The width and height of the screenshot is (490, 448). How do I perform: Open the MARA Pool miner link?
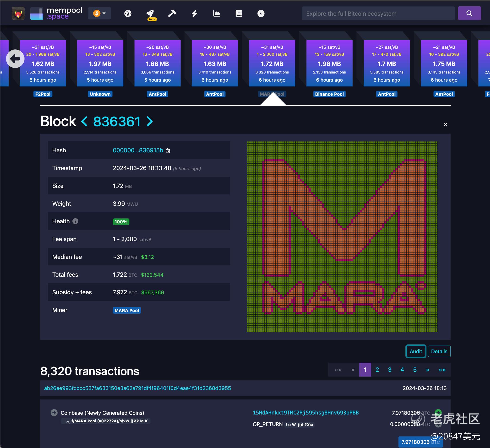click(127, 310)
